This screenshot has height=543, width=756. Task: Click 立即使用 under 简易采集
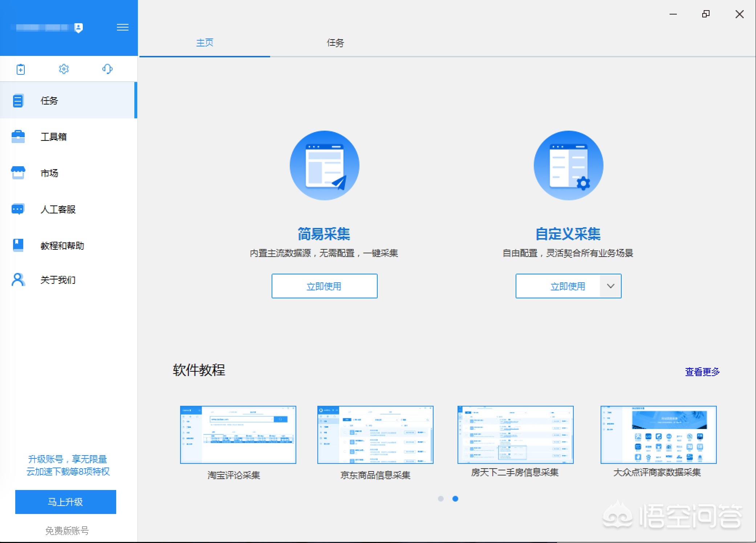click(x=325, y=286)
